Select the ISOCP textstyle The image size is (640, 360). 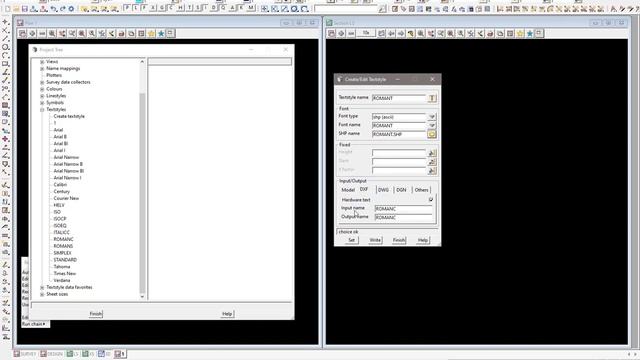tap(60, 219)
